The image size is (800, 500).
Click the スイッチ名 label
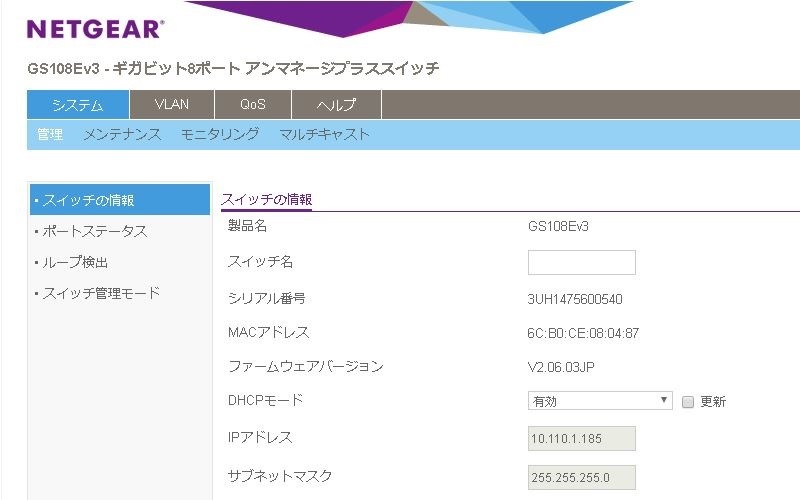(x=260, y=262)
